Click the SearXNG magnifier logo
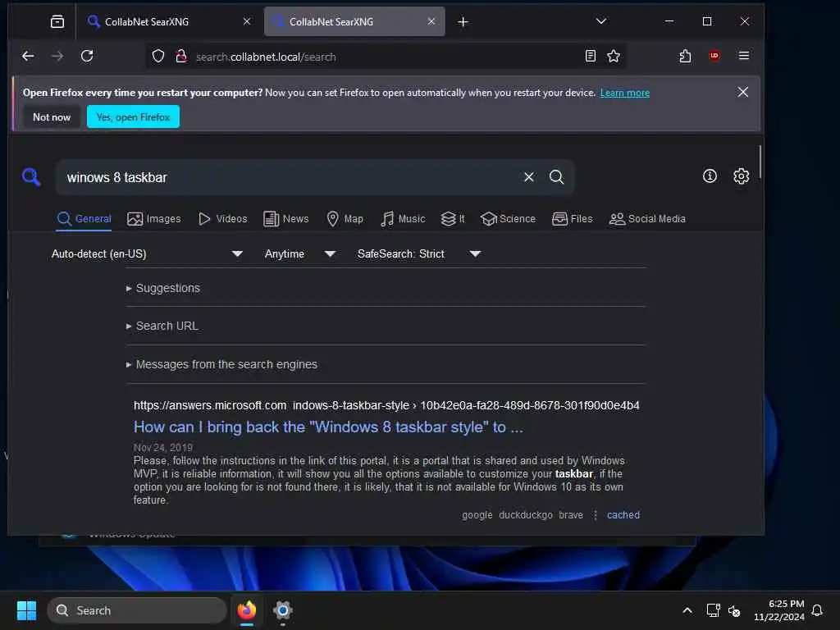This screenshot has width=840, height=630. (31, 177)
